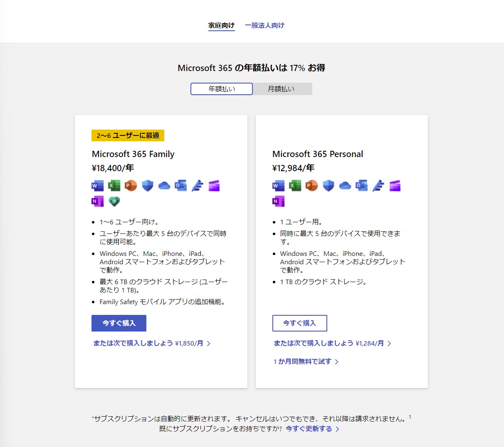The height and width of the screenshot is (447, 504).
Task: Click the 1 か月間無料で試す link
Action: coord(306,361)
